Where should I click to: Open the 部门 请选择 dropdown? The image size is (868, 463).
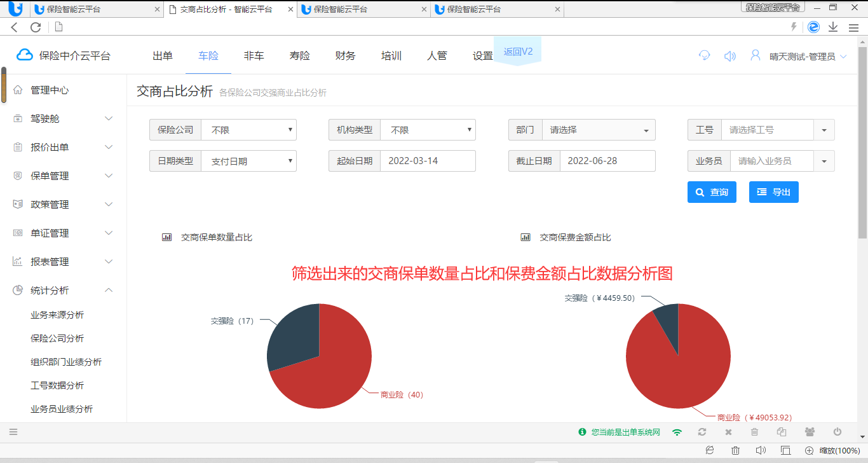[599, 130]
